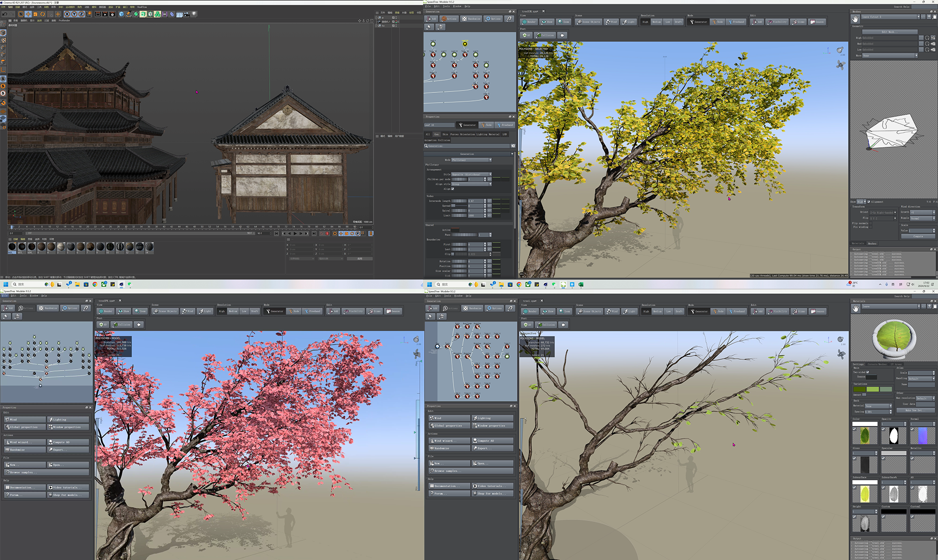Image resolution: width=938 pixels, height=560 pixels.
Task: Open File menu in treeSPR.spm window
Action: (x=5, y=295)
